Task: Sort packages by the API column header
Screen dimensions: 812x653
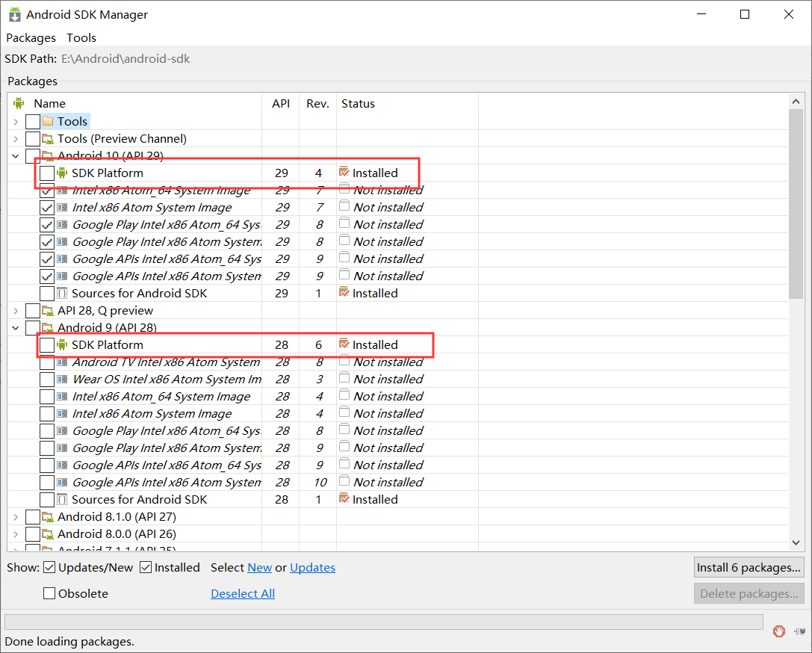Action: tap(281, 104)
